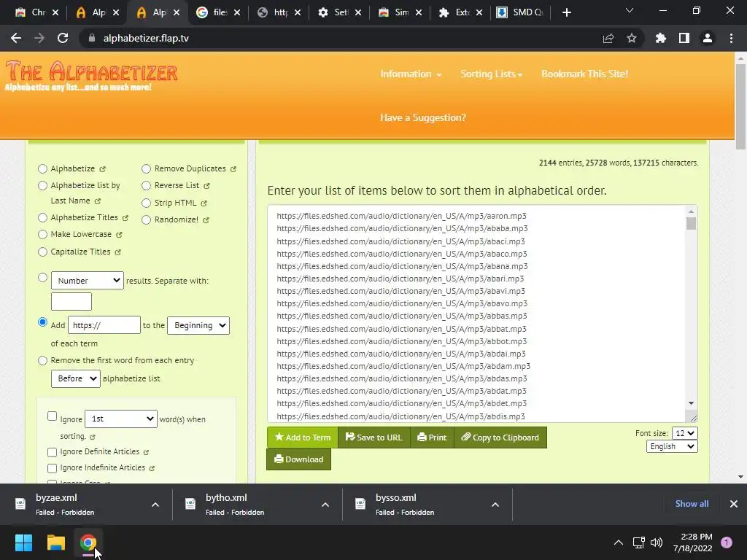Screen dimensions: 747x560
Task: Expand bysso.xml download options
Action: coord(495,505)
